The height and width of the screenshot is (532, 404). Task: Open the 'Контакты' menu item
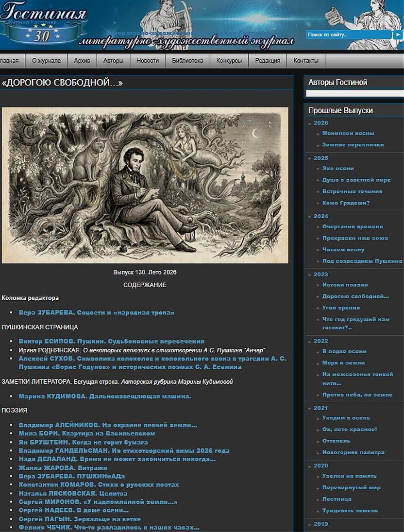pyautogui.click(x=306, y=61)
